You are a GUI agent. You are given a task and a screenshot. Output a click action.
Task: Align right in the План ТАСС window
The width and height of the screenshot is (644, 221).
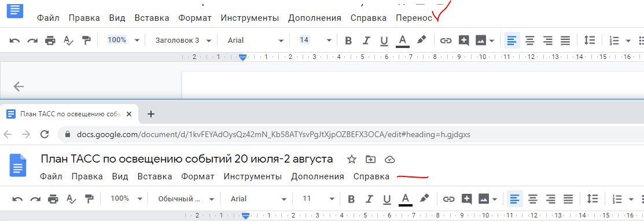(x=550, y=199)
